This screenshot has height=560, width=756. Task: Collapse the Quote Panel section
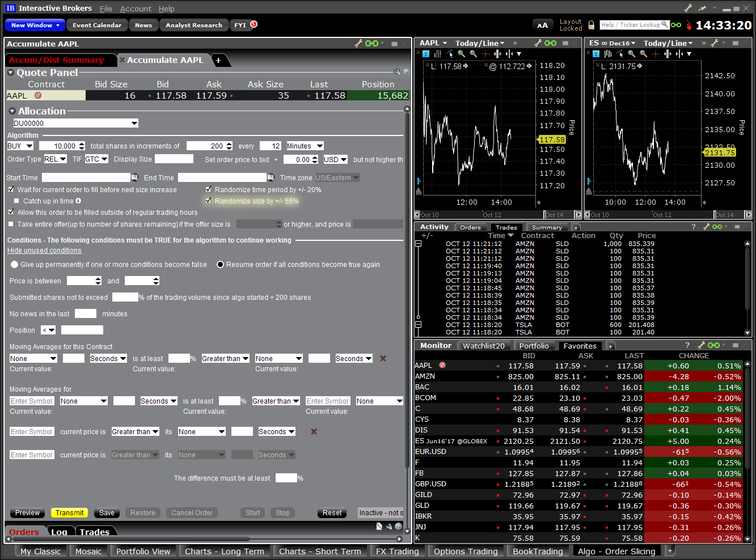point(10,73)
